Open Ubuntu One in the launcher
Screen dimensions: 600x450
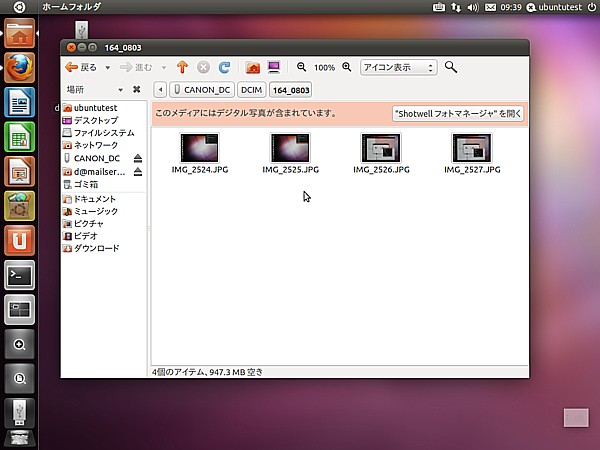click(x=20, y=240)
